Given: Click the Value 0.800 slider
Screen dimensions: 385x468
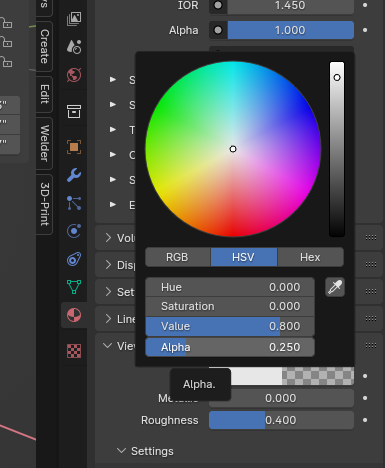Looking at the screenshot, I should (x=230, y=326).
